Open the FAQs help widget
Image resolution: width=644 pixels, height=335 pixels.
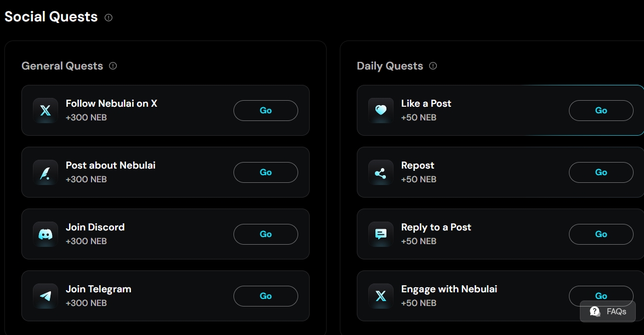pyautogui.click(x=608, y=311)
